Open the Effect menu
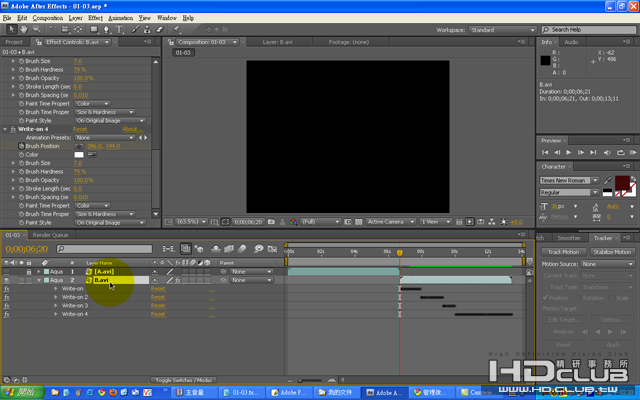Image resolution: width=640 pixels, height=400 pixels. [95, 18]
